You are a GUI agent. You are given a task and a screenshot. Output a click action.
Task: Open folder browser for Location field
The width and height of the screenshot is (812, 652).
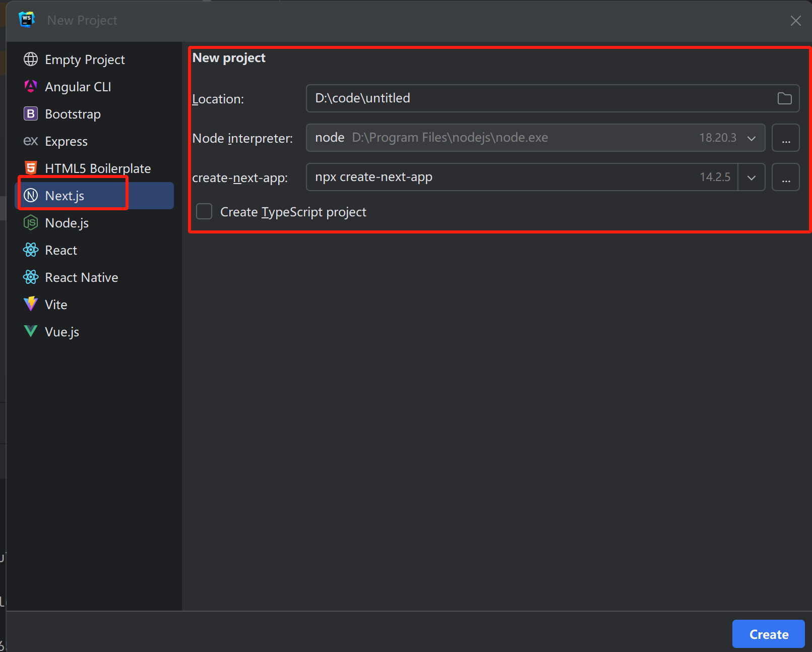click(784, 98)
